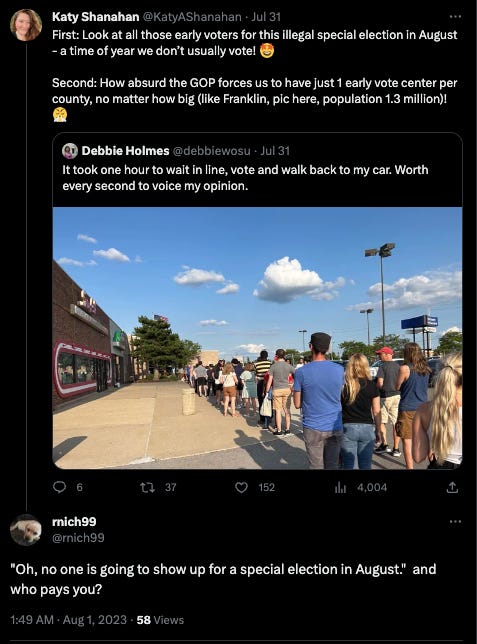Open more options on Katy's tweet
This screenshot has height=644, width=477.
(455, 16)
